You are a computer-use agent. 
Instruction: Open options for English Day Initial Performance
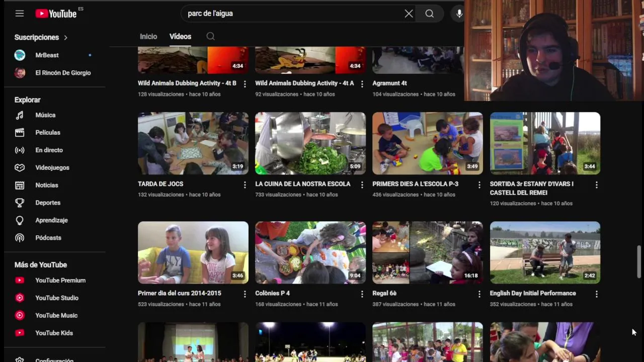click(x=596, y=294)
